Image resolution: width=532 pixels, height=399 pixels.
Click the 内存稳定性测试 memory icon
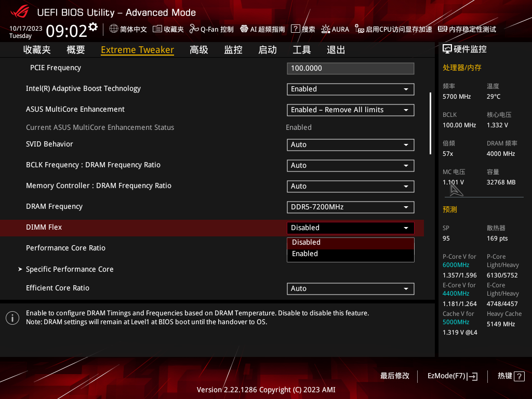[x=443, y=29]
